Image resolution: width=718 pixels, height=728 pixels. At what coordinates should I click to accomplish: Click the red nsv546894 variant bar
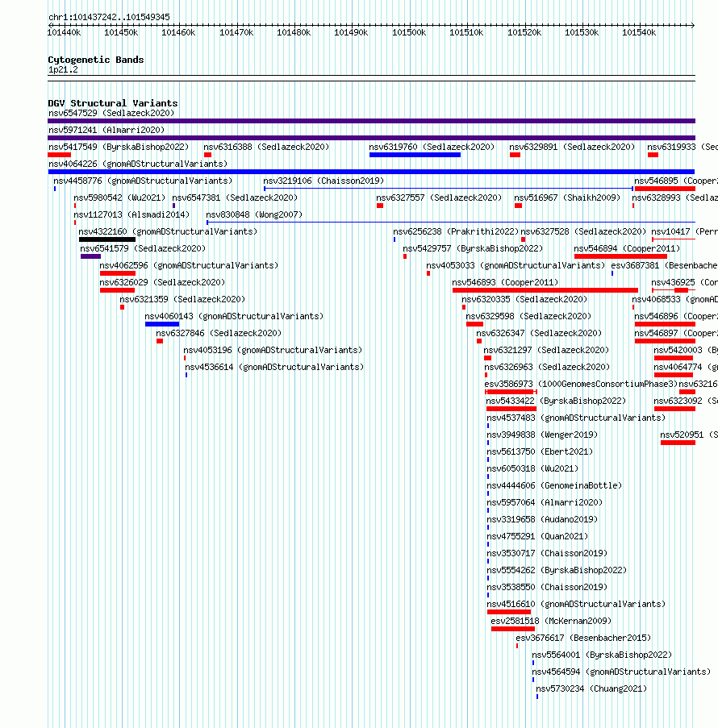[620, 256]
